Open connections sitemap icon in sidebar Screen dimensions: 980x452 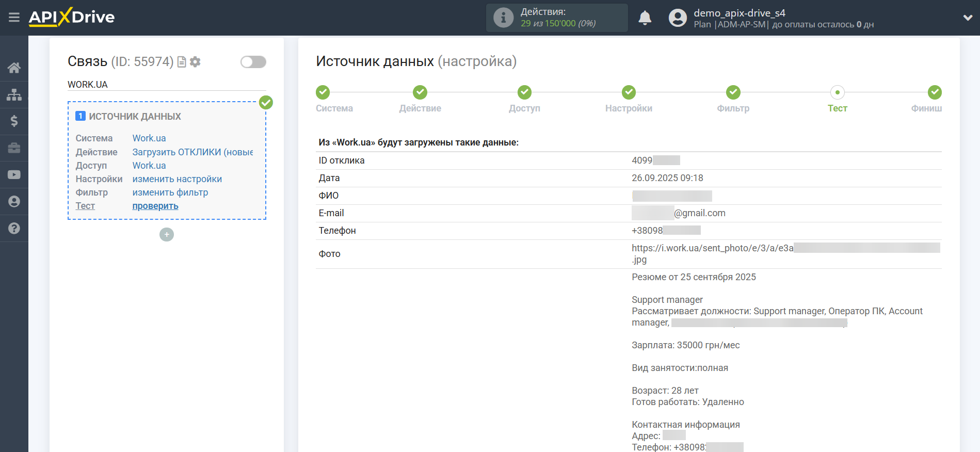[14, 94]
